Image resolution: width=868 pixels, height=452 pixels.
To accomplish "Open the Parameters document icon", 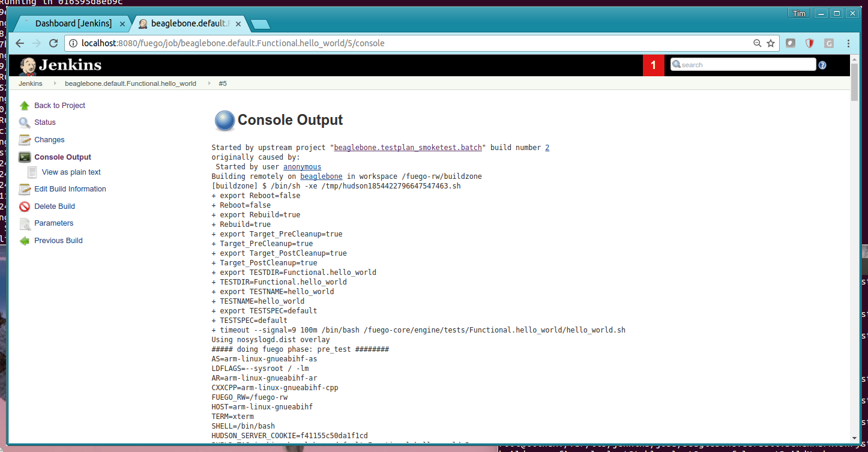I will click(25, 223).
